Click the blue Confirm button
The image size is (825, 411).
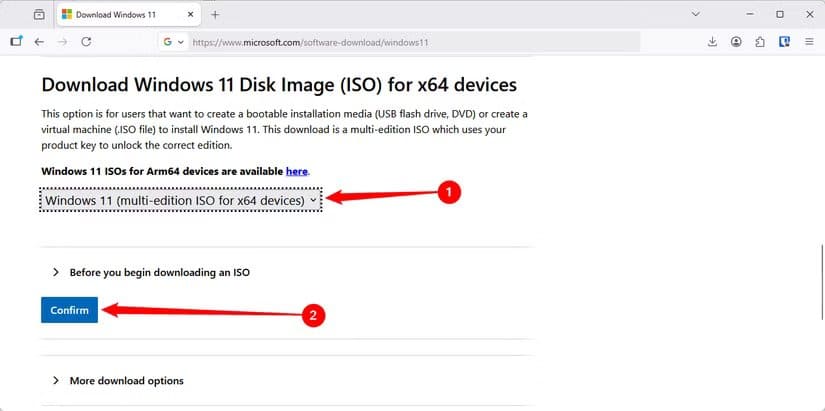coord(69,310)
